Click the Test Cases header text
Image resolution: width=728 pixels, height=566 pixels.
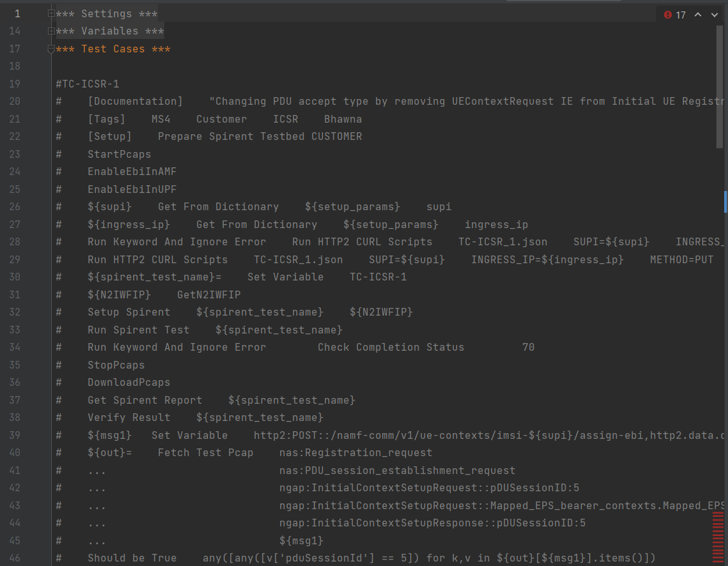coord(112,48)
